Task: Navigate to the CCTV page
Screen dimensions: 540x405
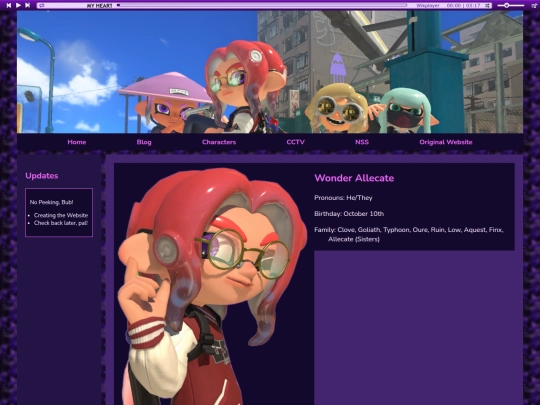Action: (295, 142)
